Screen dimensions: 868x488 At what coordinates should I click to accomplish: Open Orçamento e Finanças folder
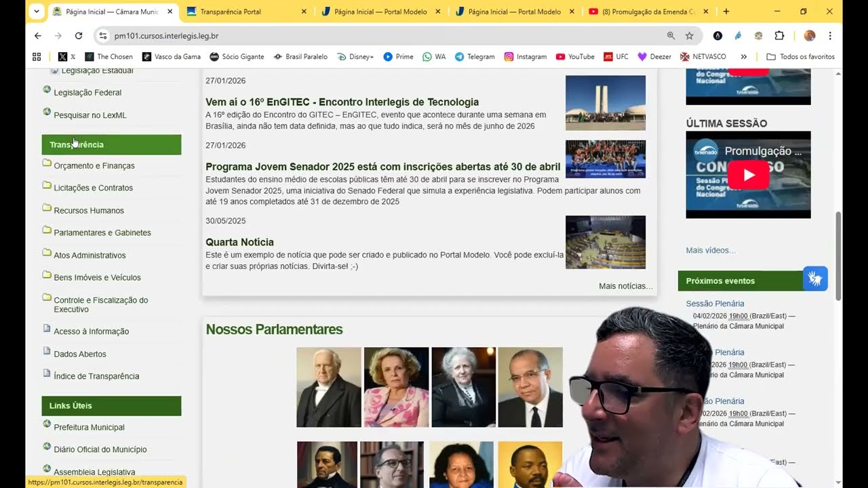(94, 166)
